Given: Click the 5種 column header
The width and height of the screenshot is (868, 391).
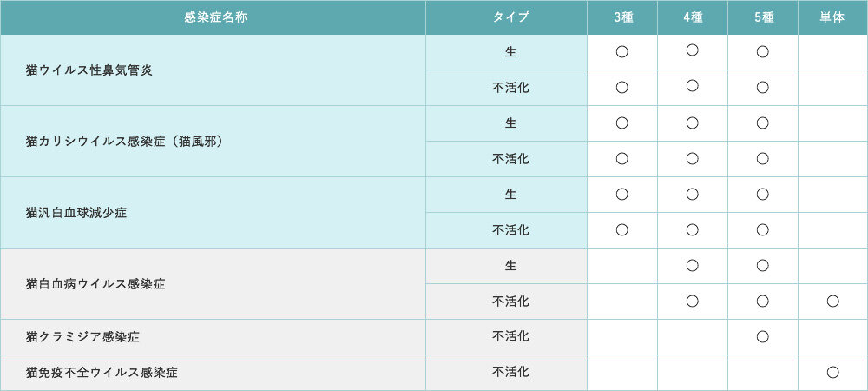Looking at the screenshot, I should pos(762,17).
